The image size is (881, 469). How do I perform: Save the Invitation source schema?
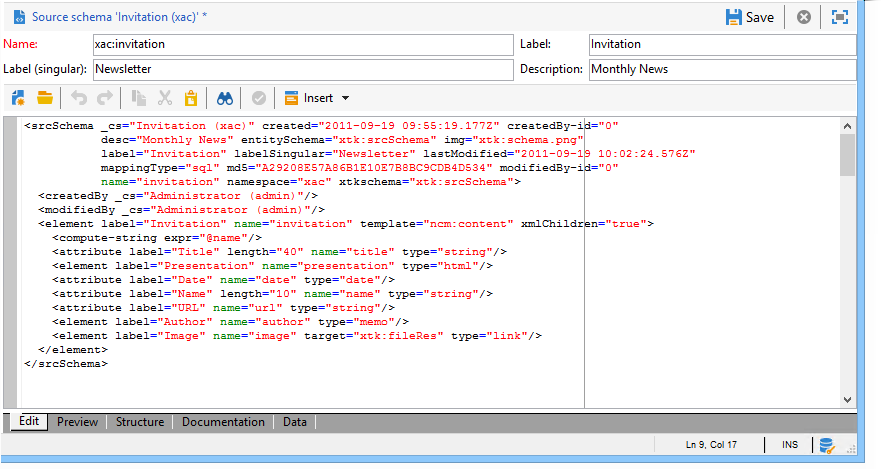750,17
